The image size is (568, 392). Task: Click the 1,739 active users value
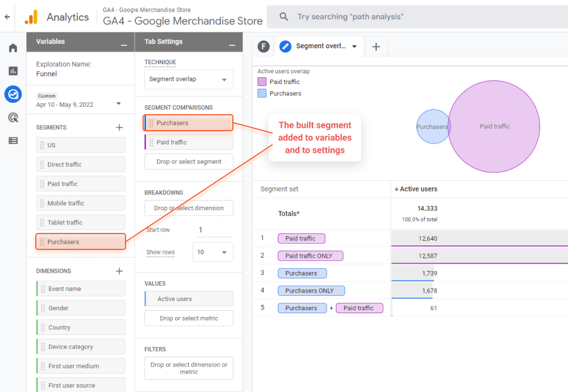429,273
